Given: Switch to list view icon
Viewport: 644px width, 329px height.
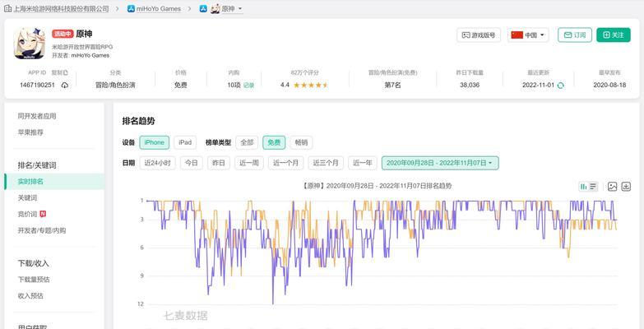Looking at the screenshot, I should pyautogui.click(x=593, y=187).
